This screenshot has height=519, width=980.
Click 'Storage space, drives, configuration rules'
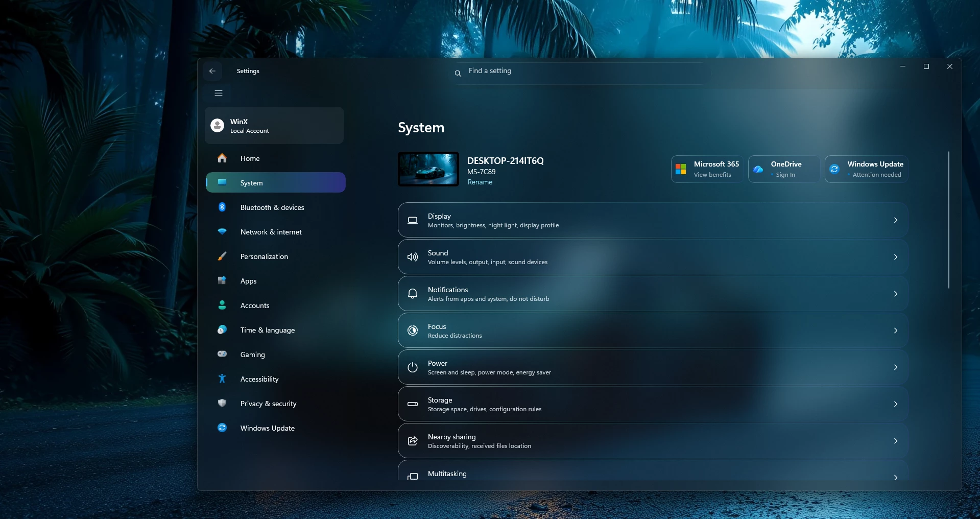(x=485, y=409)
